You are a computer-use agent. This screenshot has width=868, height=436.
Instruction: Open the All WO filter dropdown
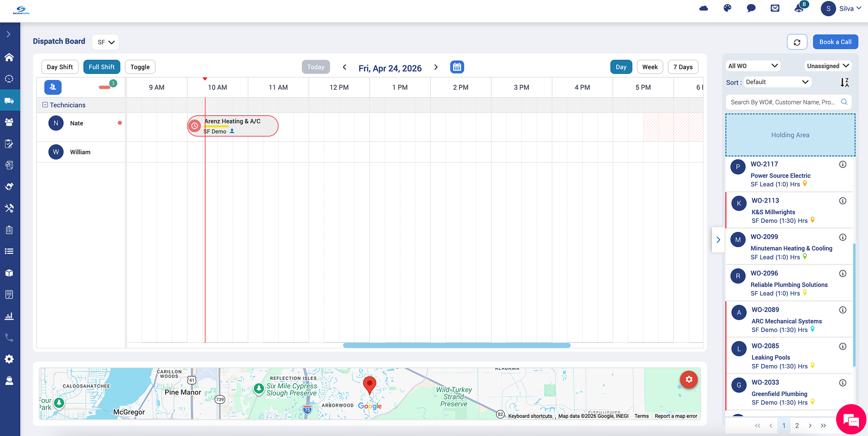752,66
